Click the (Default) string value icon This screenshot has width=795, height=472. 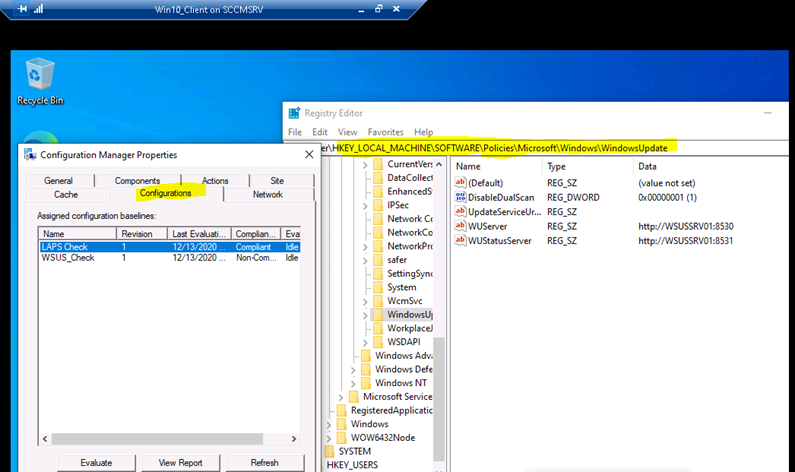pos(460,183)
